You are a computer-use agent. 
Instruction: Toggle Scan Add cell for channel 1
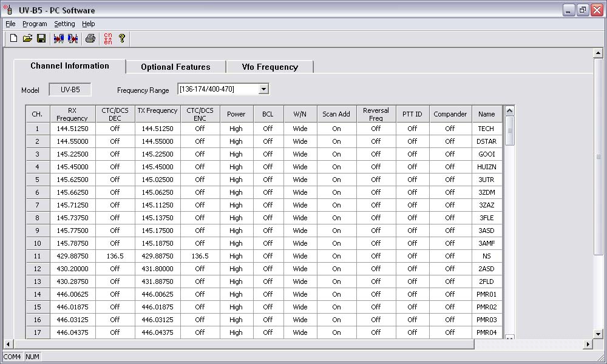click(x=336, y=129)
